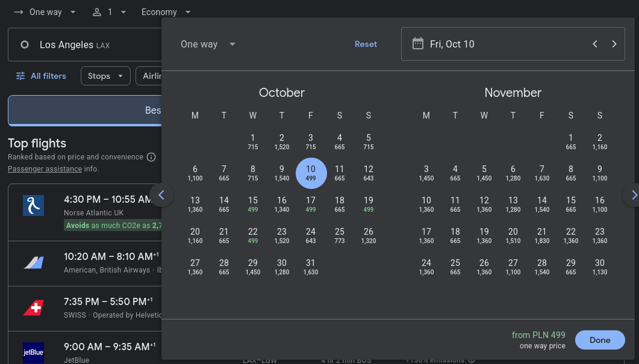Select October 31 priced 1,630

pyautogui.click(x=311, y=267)
